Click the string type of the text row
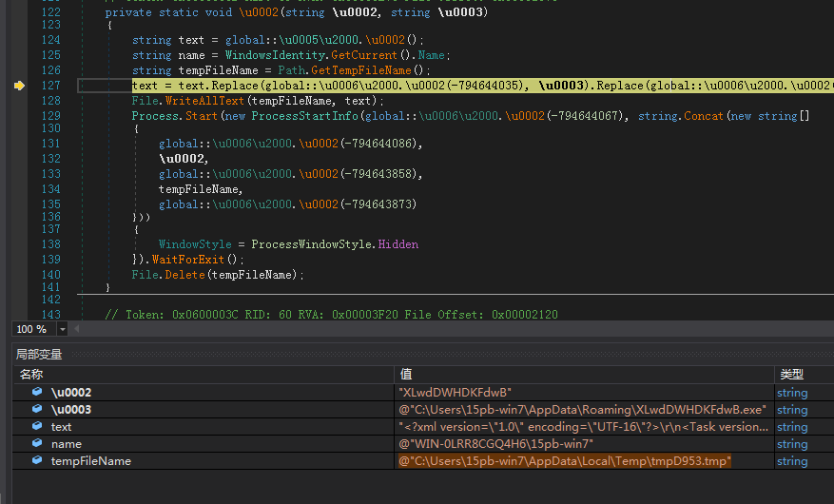 (x=792, y=426)
